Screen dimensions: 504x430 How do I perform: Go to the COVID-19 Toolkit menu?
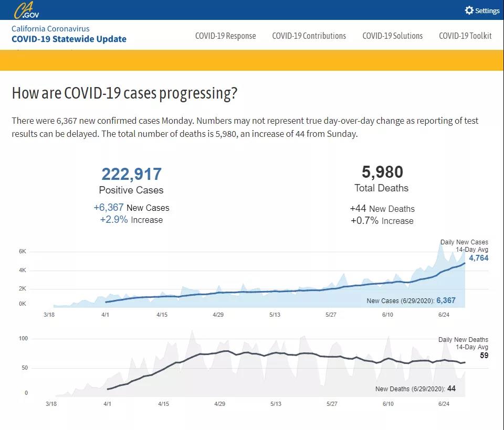(465, 36)
